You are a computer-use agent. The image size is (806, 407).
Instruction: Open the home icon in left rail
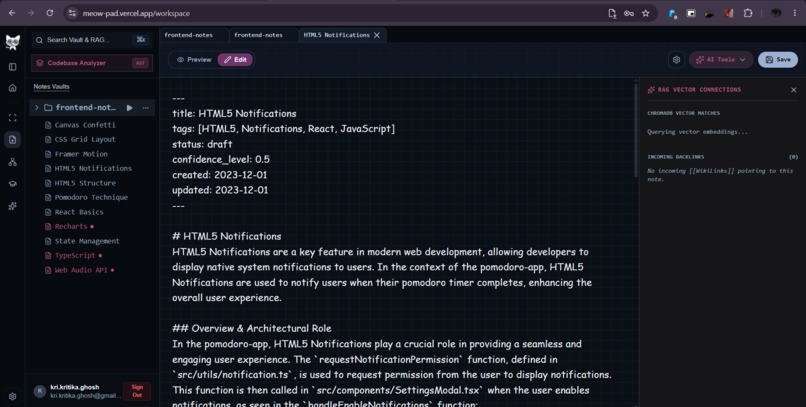pyautogui.click(x=12, y=88)
